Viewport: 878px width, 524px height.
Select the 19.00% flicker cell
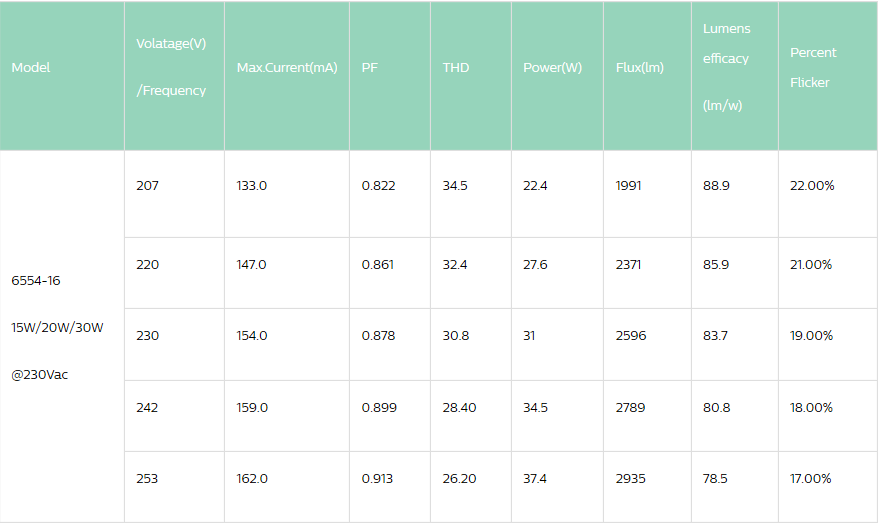tap(828, 344)
